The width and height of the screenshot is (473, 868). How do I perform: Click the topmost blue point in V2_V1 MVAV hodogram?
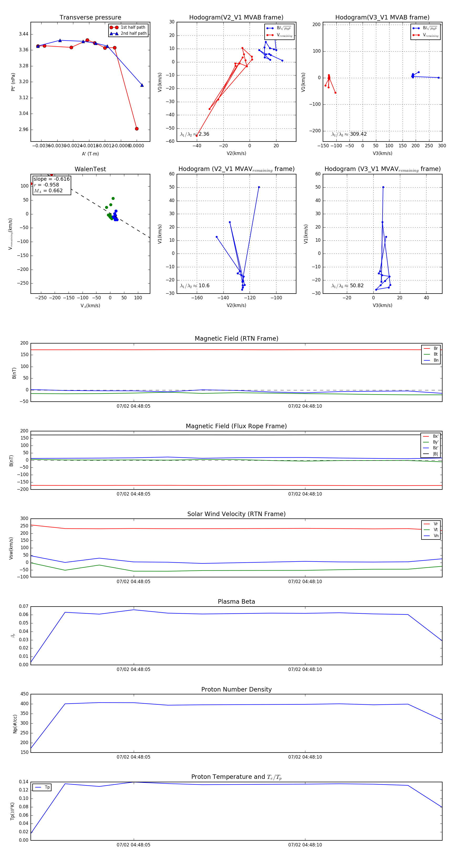coord(259,187)
